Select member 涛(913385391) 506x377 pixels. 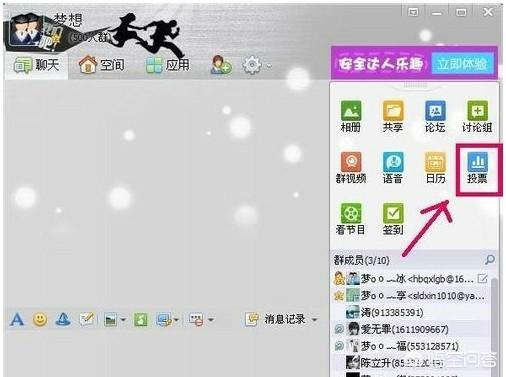coord(411,312)
